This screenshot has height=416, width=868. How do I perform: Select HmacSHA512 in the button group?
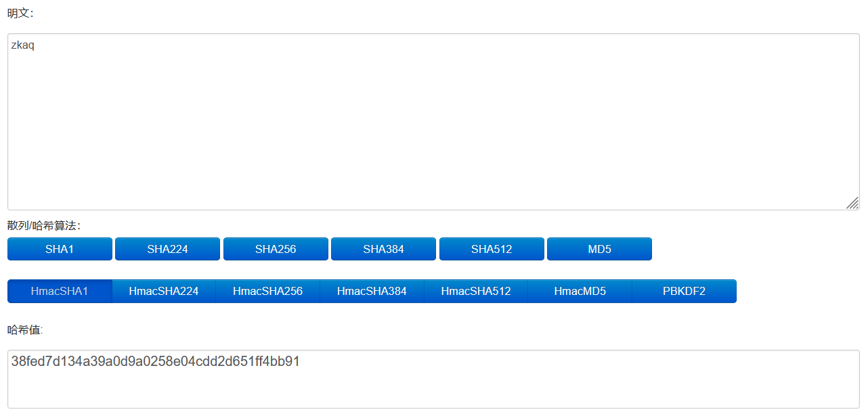coord(476,292)
